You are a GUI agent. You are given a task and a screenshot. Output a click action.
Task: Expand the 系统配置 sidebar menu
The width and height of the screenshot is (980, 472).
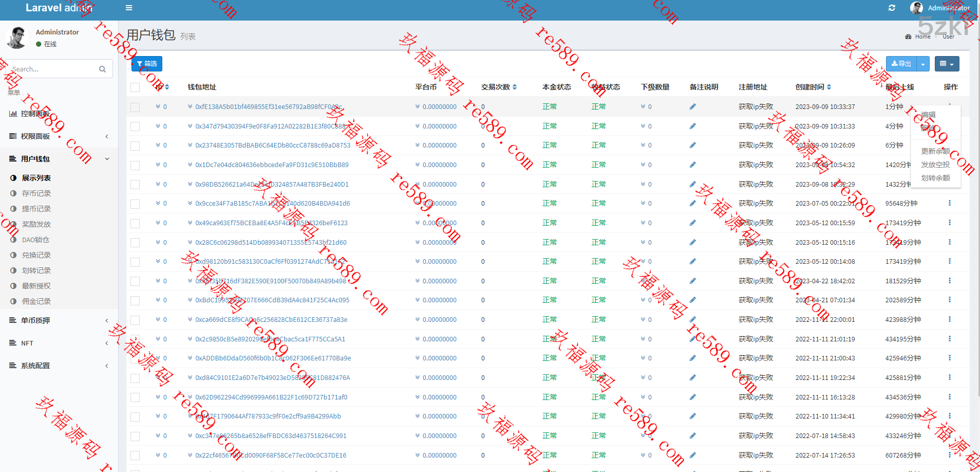(x=59, y=366)
